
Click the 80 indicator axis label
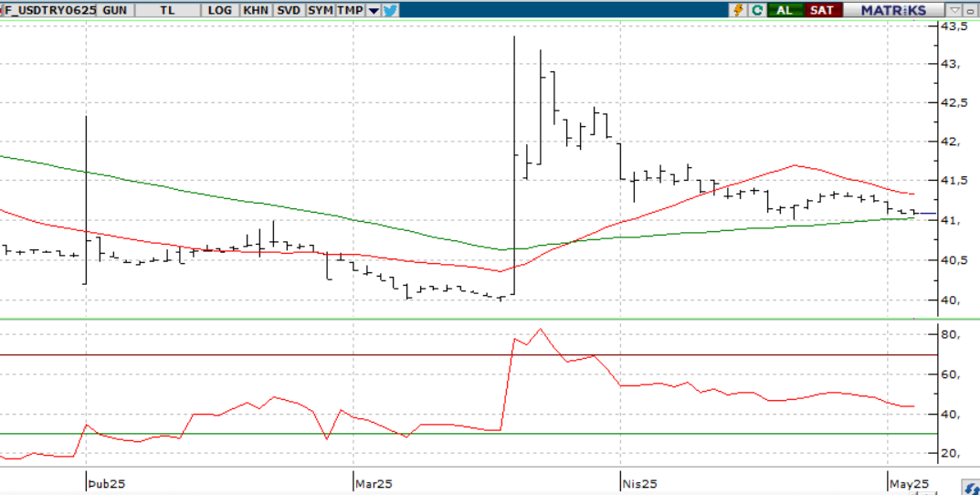[x=951, y=334]
